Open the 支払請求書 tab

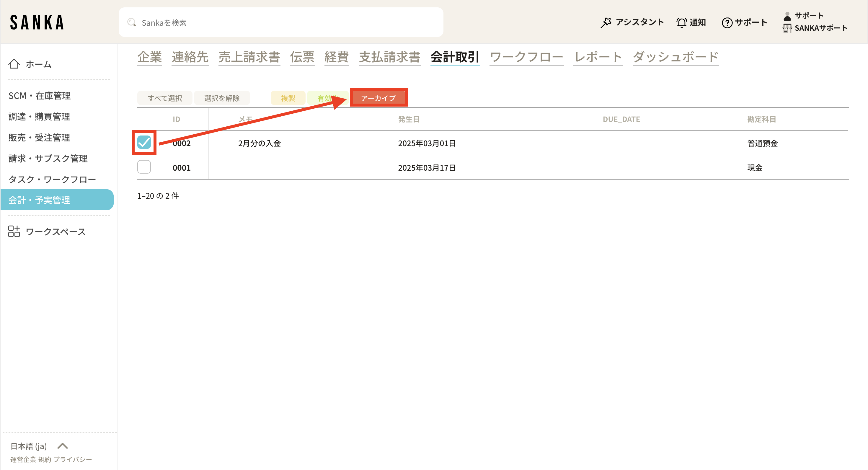coord(389,57)
